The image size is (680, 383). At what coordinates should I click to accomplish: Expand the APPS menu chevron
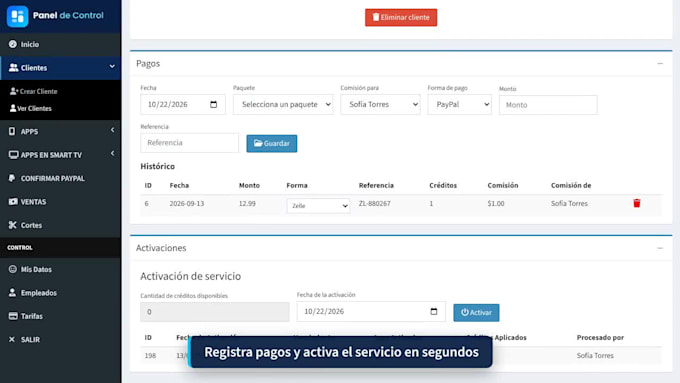coord(112,130)
